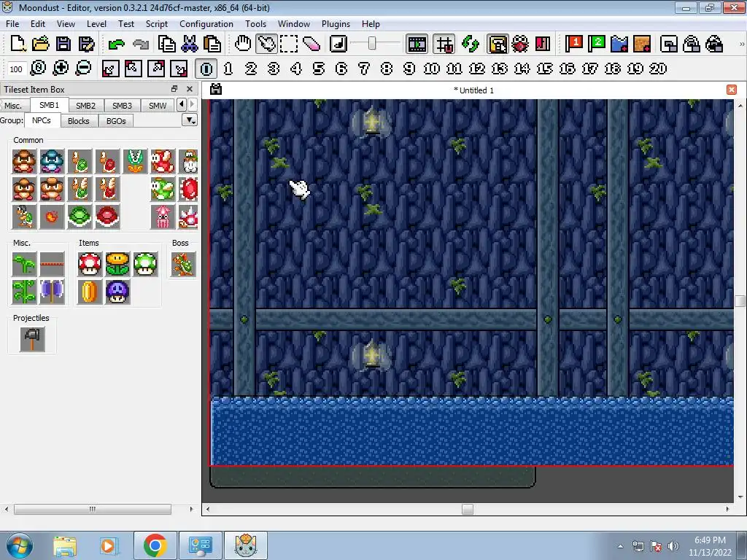This screenshot has height=560, width=747.
Task: Click the green reload arrows icon
Action: (471, 44)
